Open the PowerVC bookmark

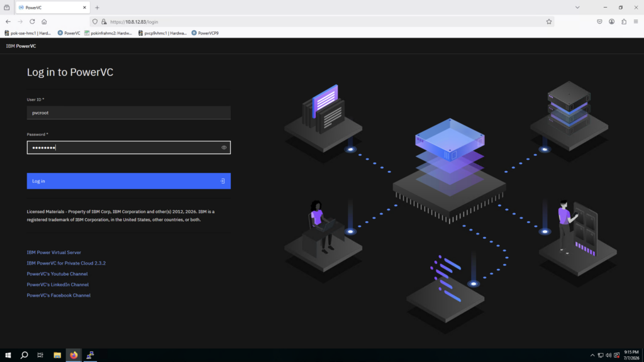pos(69,33)
